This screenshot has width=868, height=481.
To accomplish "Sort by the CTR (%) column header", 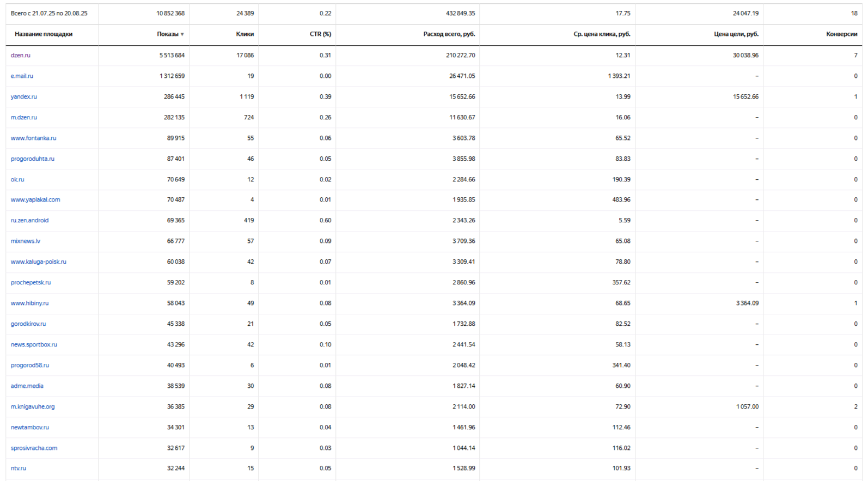I will click(x=320, y=34).
